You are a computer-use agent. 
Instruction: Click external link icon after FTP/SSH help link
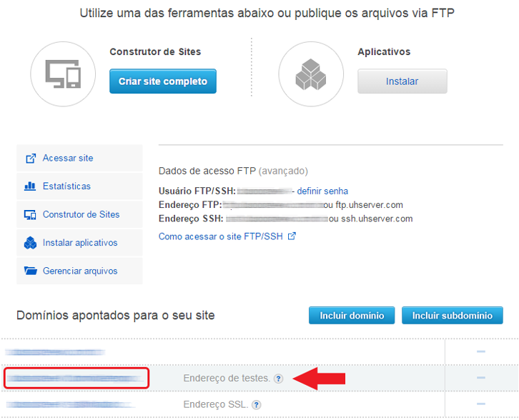click(292, 236)
